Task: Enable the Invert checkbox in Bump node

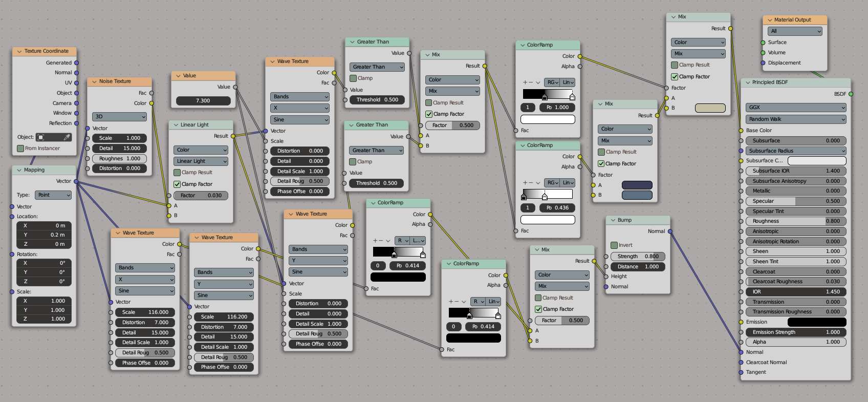Action: point(614,245)
